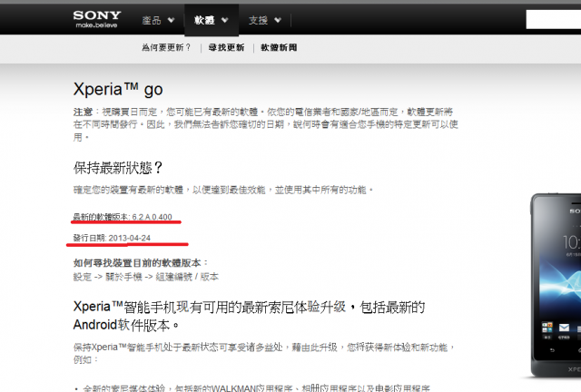The image size is (581, 392).
Task: Click the Xperia™ go page title
Action: click(118, 89)
